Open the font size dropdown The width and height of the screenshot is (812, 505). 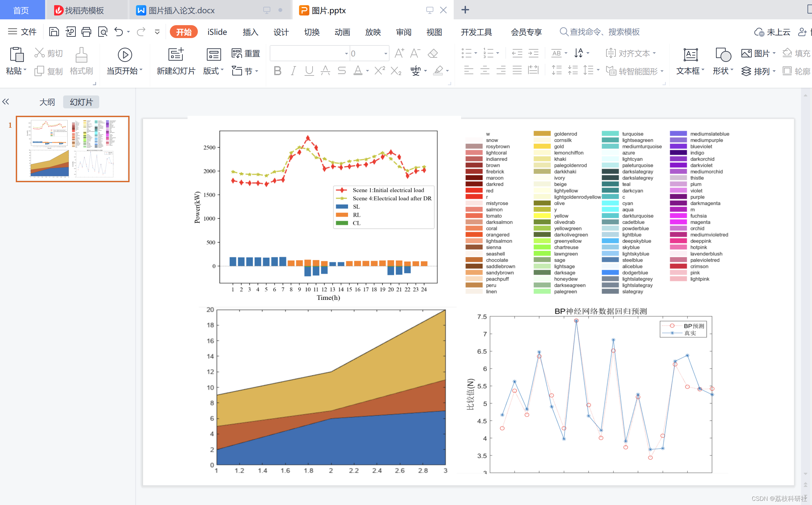[385, 54]
